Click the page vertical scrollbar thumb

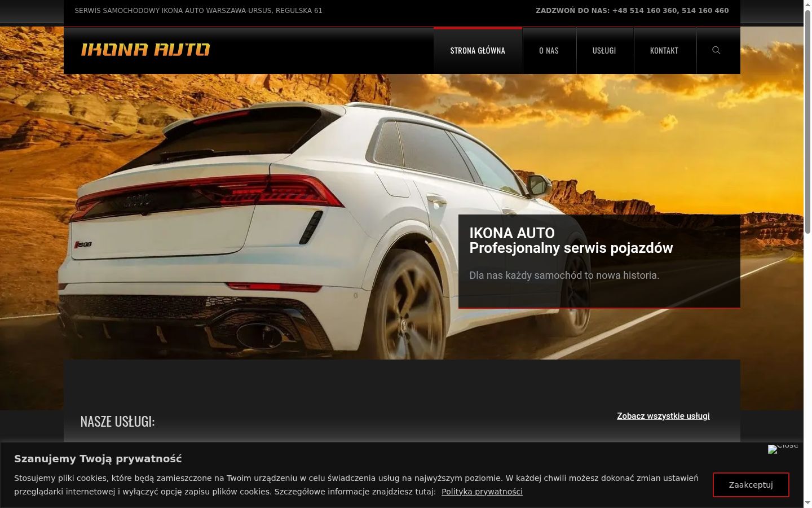tap(807, 121)
